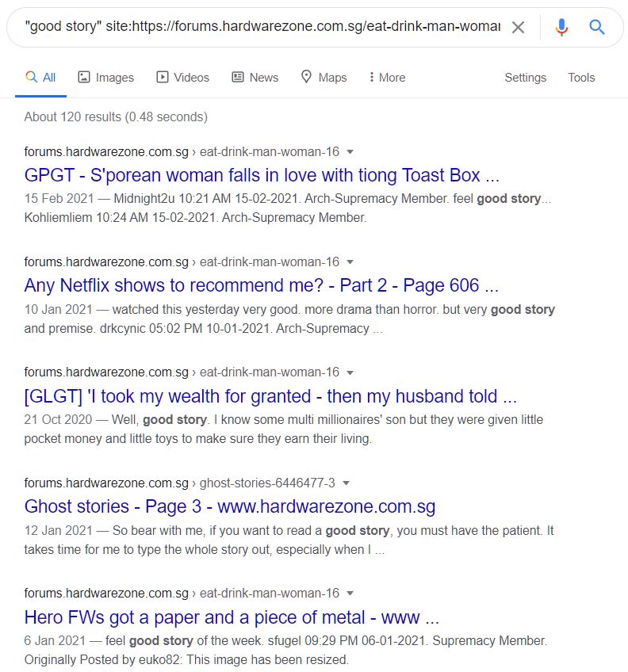This screenshot has width=628, height=672.
Task: Click 'Originally Posted by euko82' snippet line
Action: point(186,659)
